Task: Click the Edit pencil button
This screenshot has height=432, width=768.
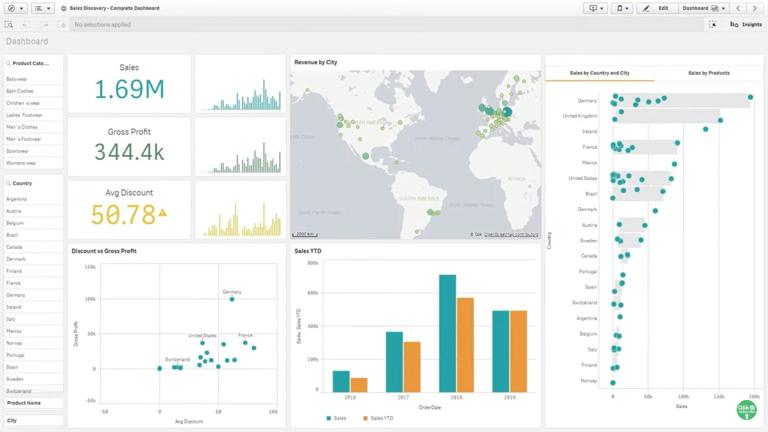Action: [656, 8]
